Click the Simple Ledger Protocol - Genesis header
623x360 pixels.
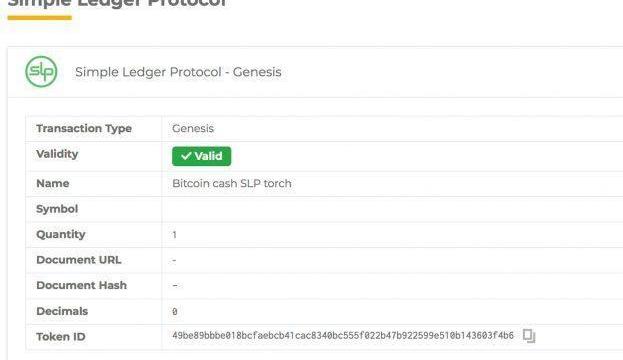coord(178,72)
